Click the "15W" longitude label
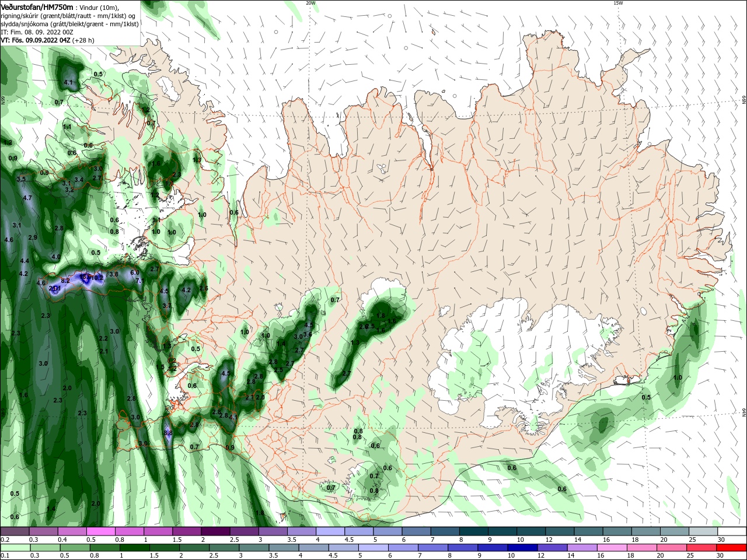747x560 pixels. 618,2
